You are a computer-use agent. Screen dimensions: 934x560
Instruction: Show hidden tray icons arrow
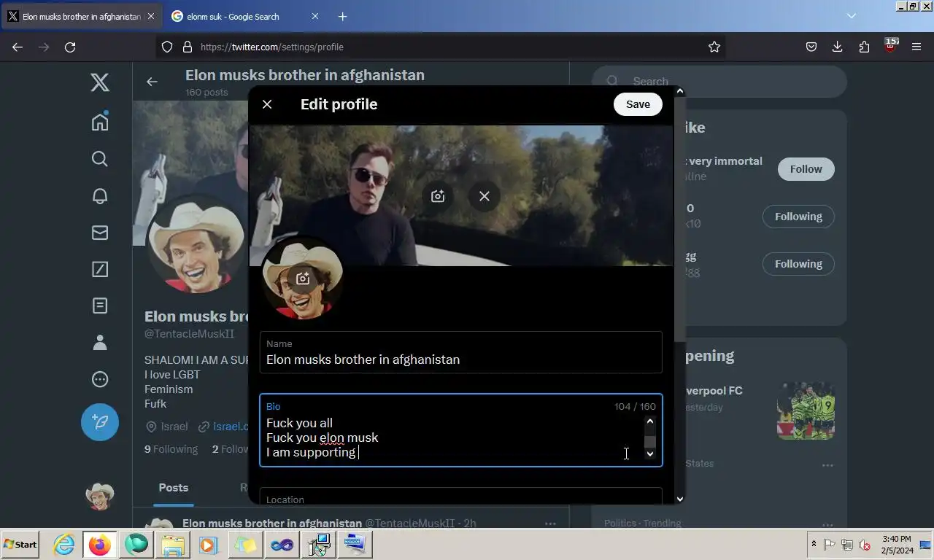point(814,545)
